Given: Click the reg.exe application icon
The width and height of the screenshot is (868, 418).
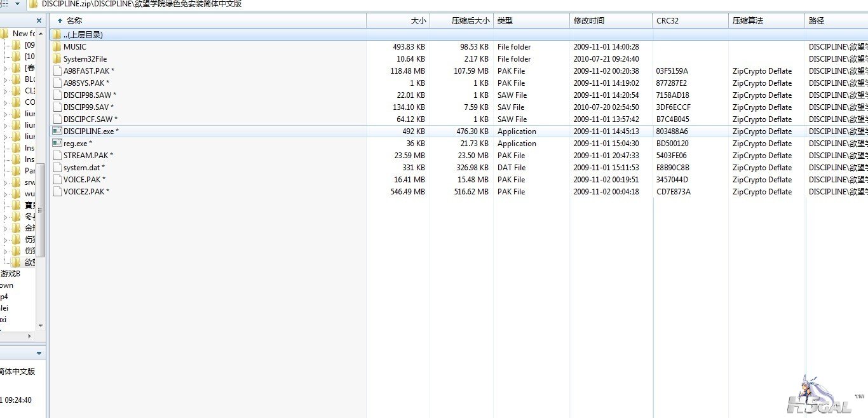Looking at the screenshot, I should (x=57, y=143).
